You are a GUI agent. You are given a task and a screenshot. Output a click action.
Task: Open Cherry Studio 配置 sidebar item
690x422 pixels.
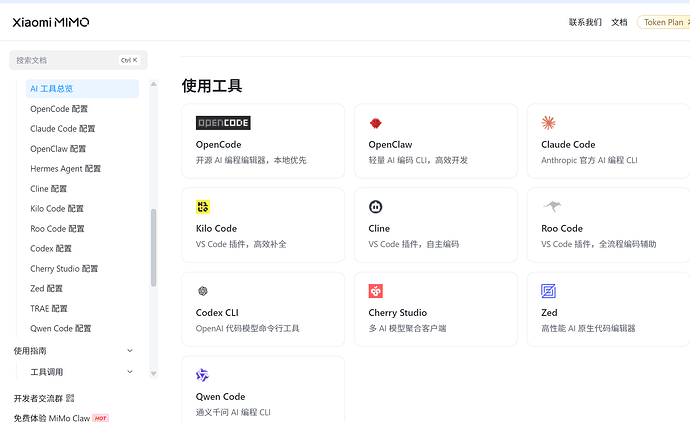(x=64, y=268)
